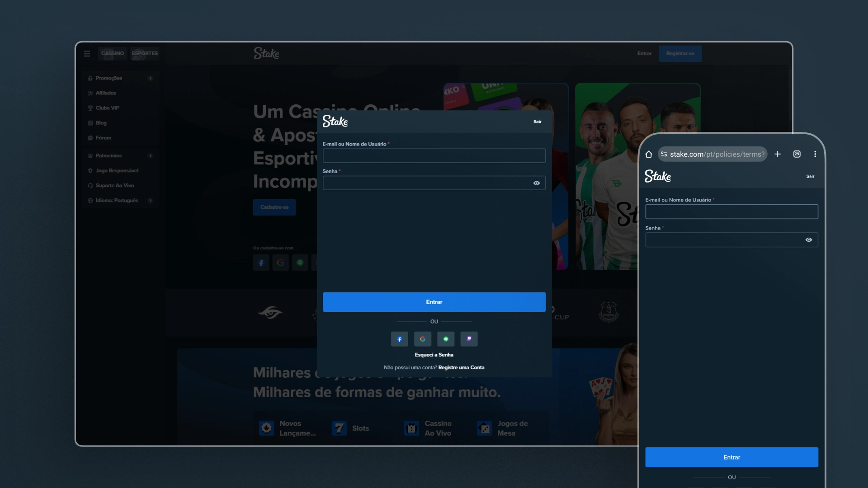Click Entrar link in desktop top bar
The image size is (868, 488).
(644, 53)
